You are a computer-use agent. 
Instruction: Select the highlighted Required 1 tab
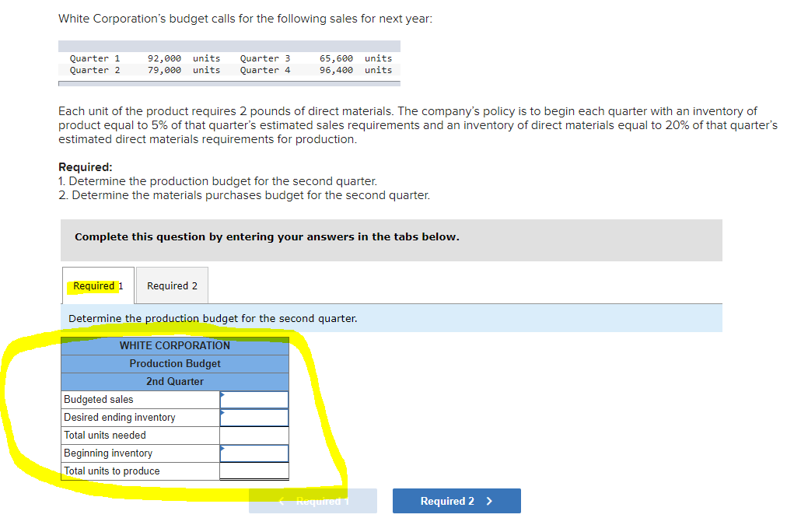pyautogui.click(x=97, y=285)
